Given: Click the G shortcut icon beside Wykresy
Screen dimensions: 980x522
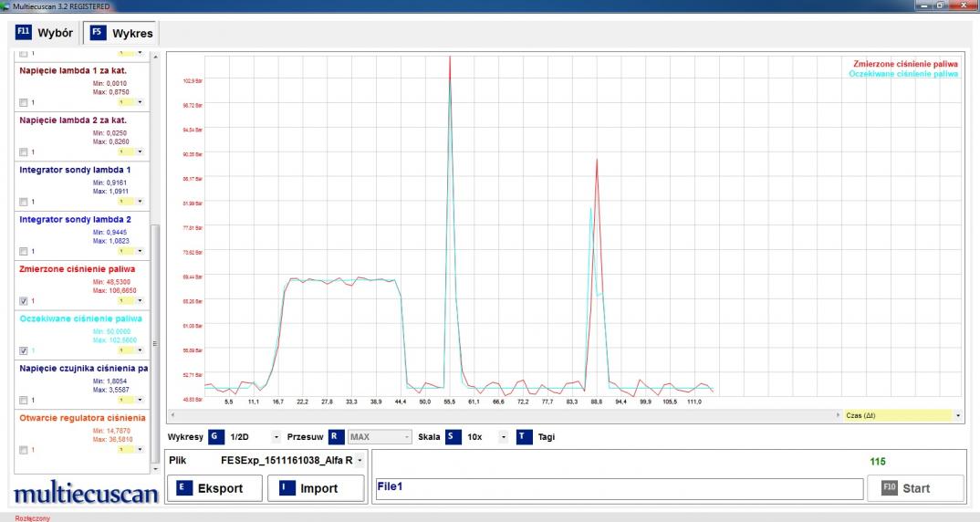Looking at the screenshot, I should pos(215,437).
